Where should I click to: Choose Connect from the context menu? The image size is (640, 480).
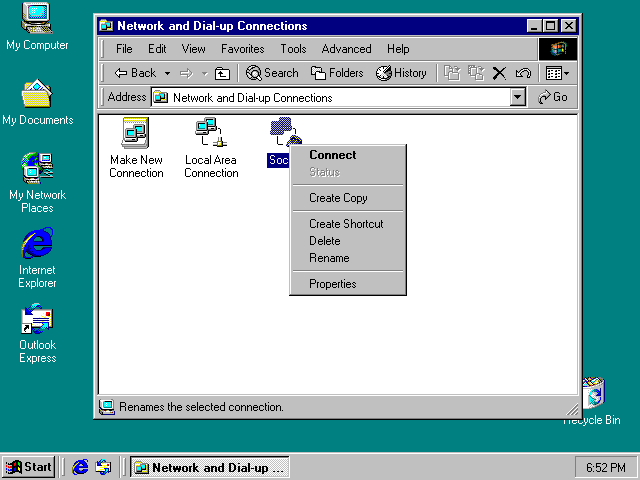click(348, 155)
